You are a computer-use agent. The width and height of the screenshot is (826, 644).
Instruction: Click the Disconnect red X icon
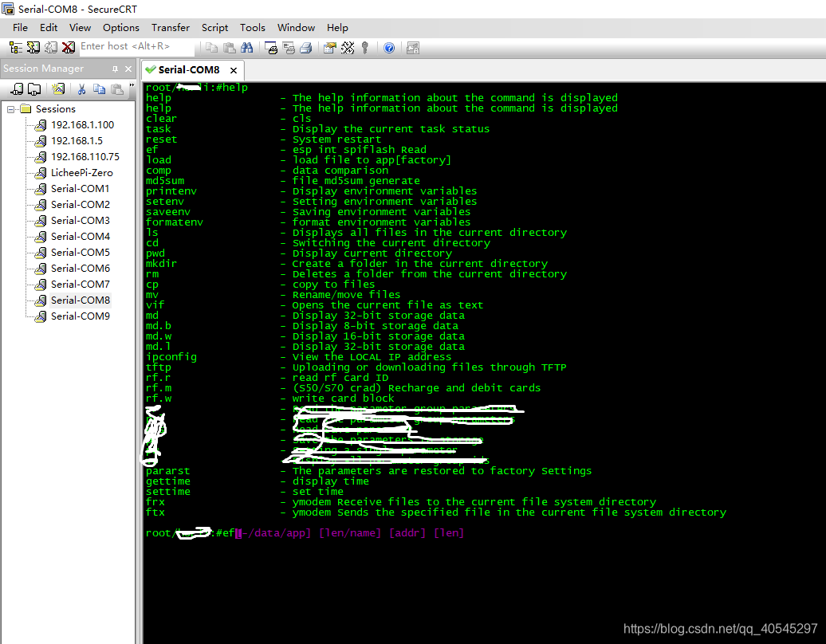[68, 48]
